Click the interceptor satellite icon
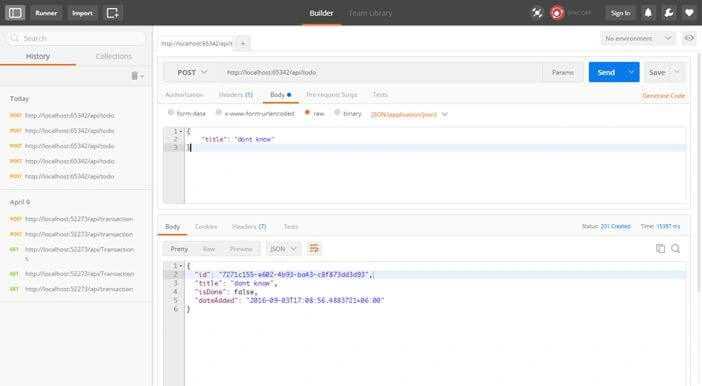Viewport: 702px width, 386px height. point(537,13)
